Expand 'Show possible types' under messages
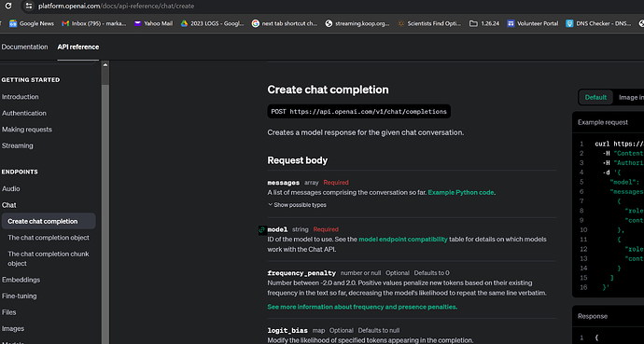 point(297,204)
